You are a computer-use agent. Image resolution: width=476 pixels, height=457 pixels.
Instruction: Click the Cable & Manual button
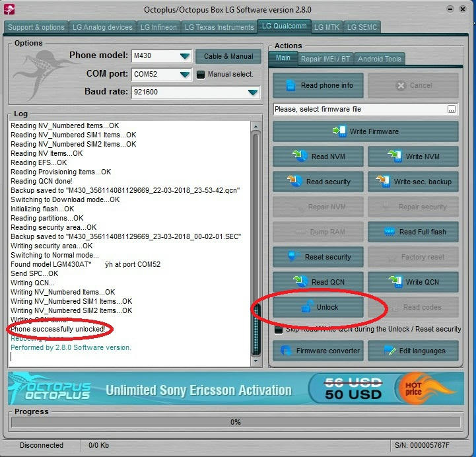click(x=228, y=57)
